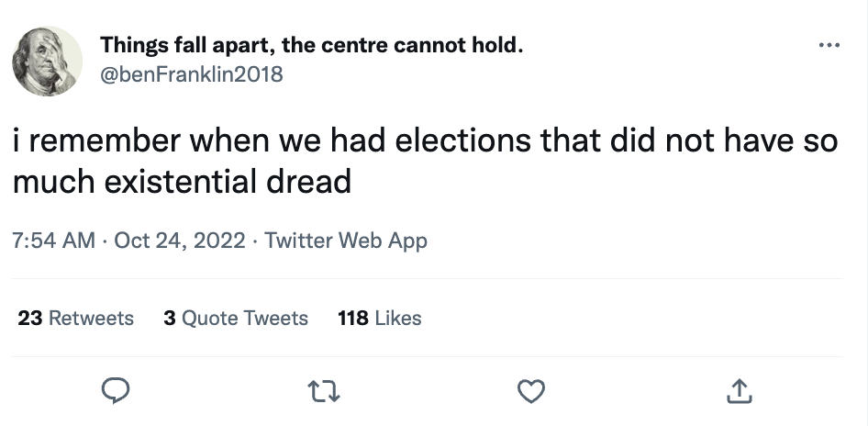The width and height of the screenshot is (868, 426).
Task: Show the 118 Likes list
Action: (379, 318)
